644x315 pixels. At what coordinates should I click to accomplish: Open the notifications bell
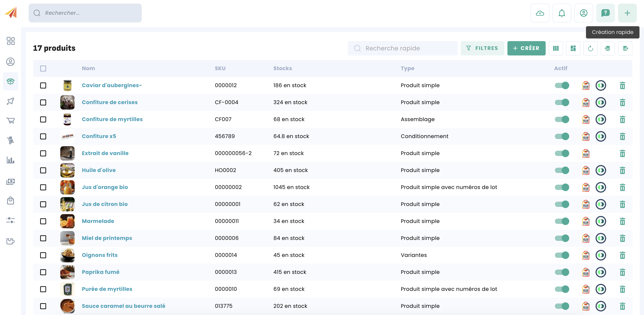[561, 13]
